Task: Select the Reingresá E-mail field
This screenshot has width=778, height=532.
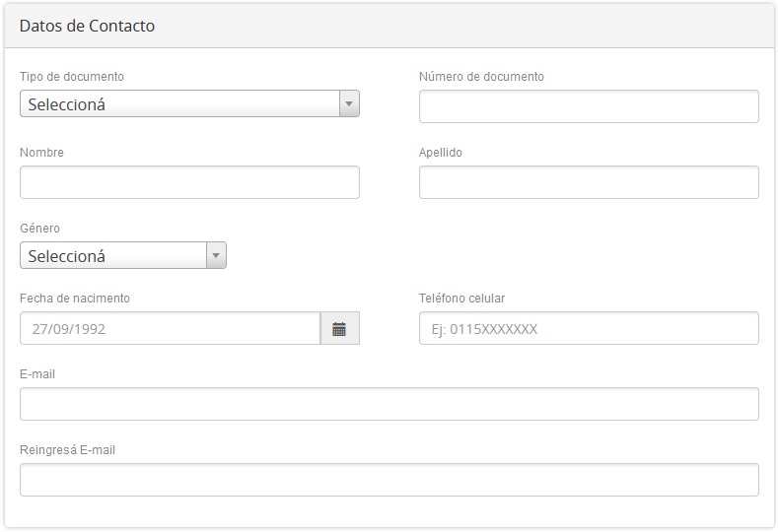Action: (x=389, y=480)
